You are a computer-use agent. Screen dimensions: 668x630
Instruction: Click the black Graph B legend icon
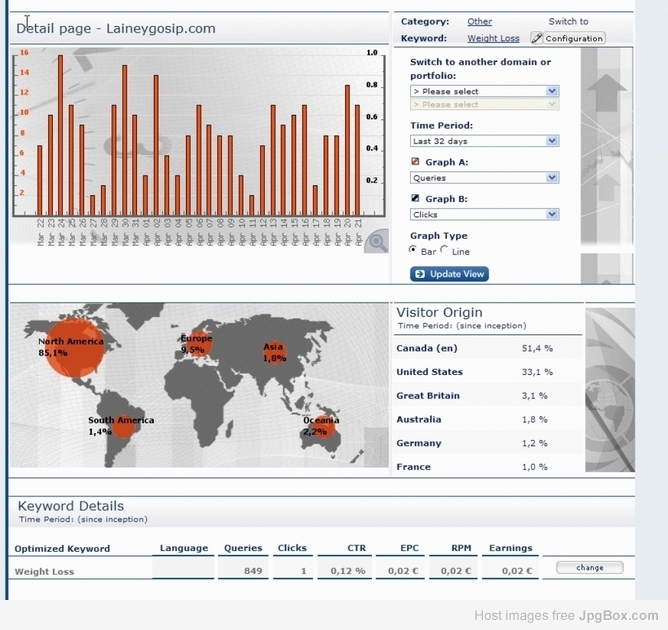(x=416, y=199)
